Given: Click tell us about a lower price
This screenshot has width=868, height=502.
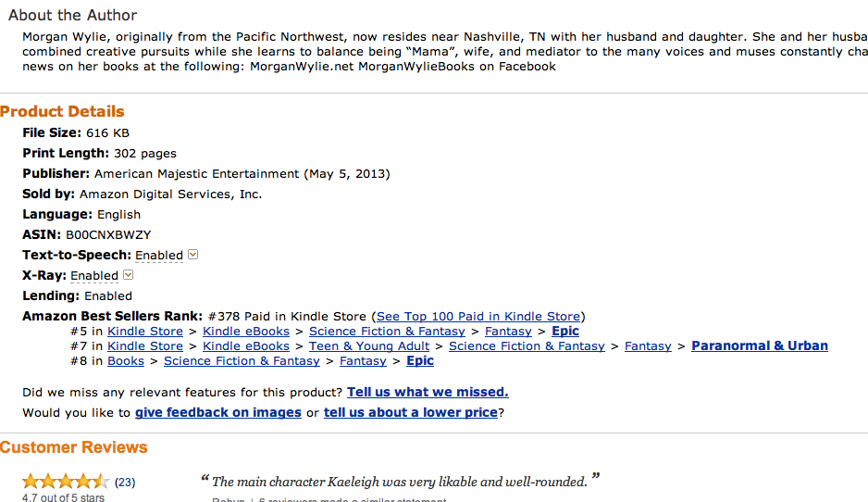Looking at the screenshot, I should (x=411, y=413).
